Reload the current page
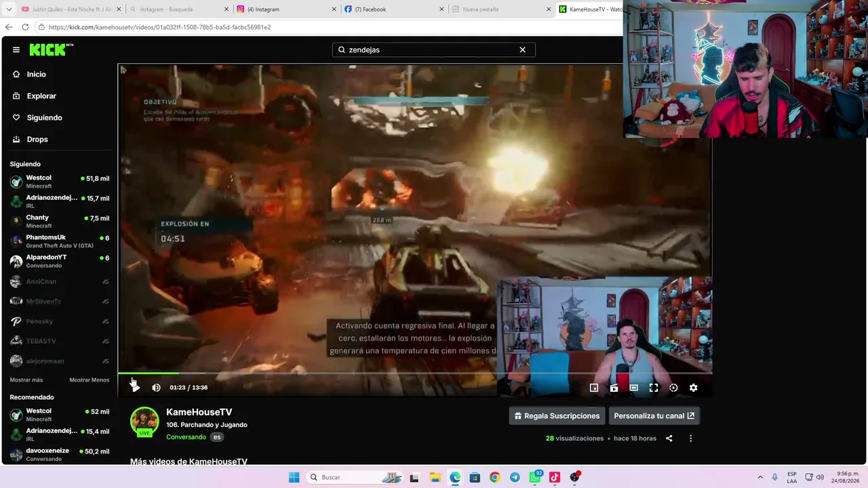The image size is (868, 488). coord(25,27)
